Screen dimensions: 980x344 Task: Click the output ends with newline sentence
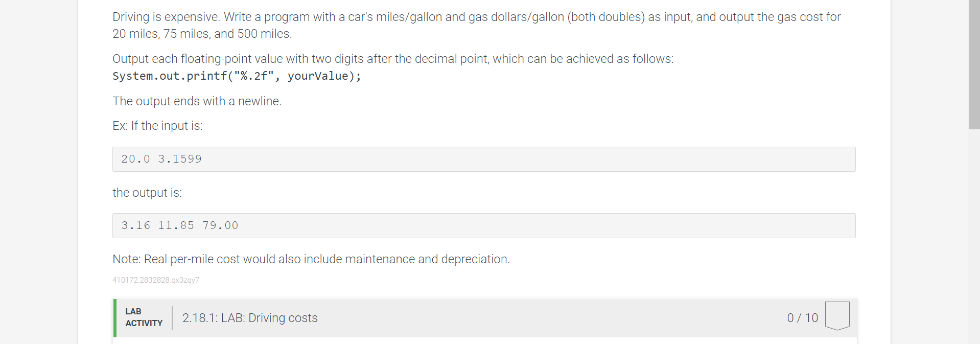(197, 101)
